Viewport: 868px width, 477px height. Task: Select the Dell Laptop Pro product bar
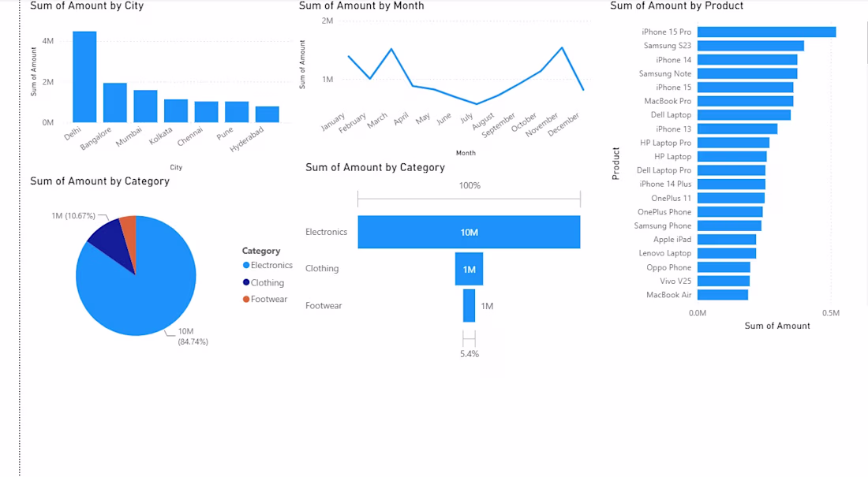click(731, 170)
